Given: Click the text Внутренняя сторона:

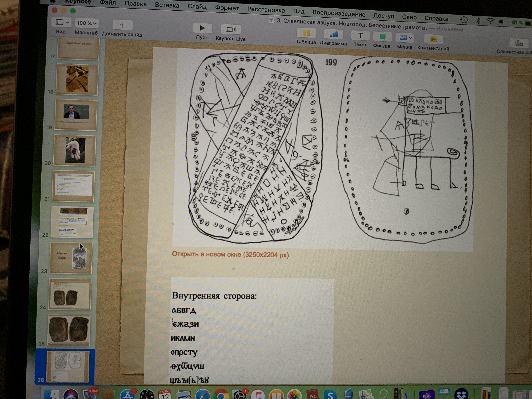Looking at the screenshot, I should (214, 296).
